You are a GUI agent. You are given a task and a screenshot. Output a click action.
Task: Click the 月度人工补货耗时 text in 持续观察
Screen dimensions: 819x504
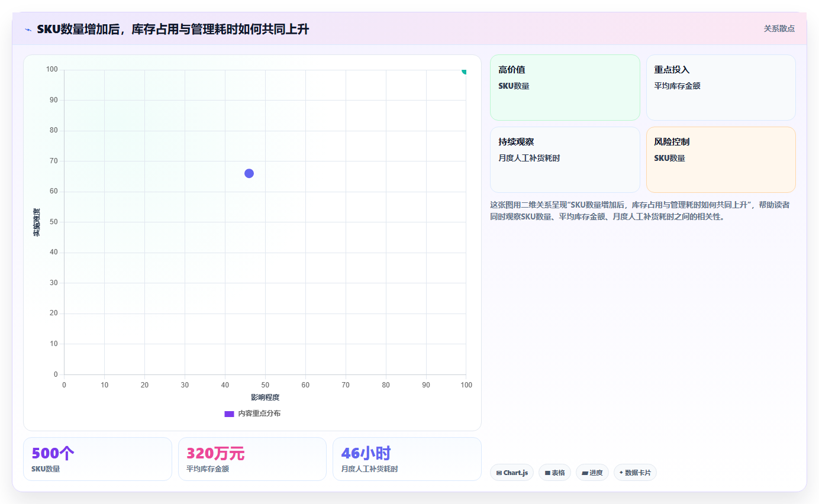(529, 159)
